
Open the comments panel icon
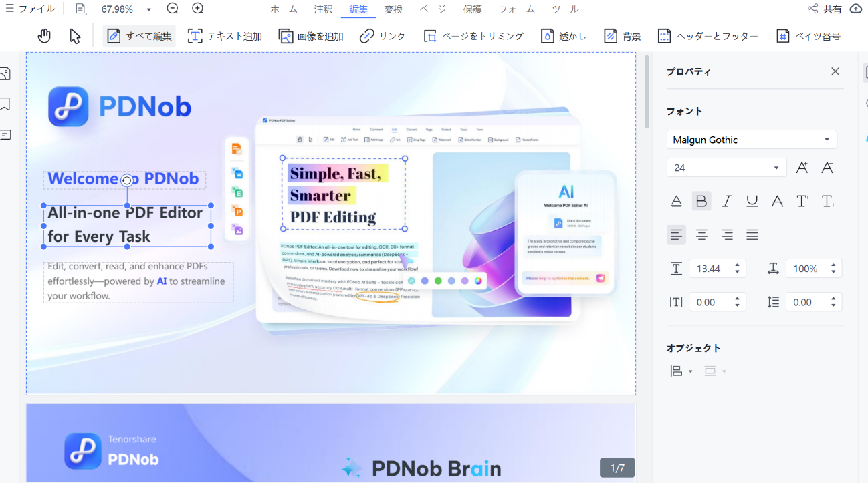[5, 134]
